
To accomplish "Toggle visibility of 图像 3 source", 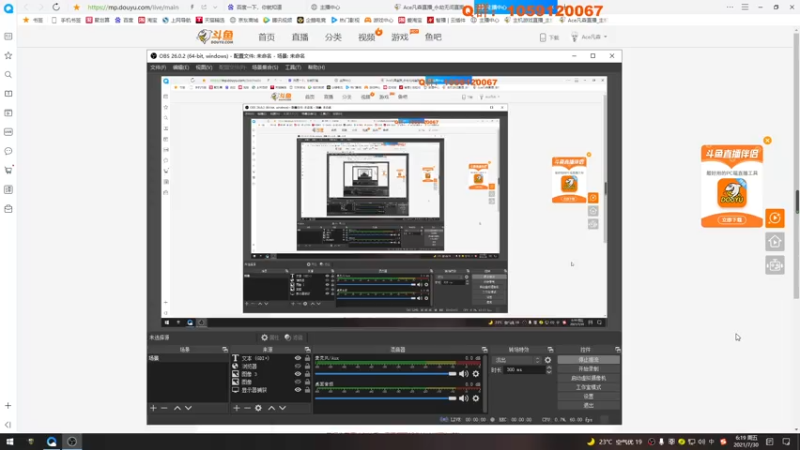I will click(298, 374).
